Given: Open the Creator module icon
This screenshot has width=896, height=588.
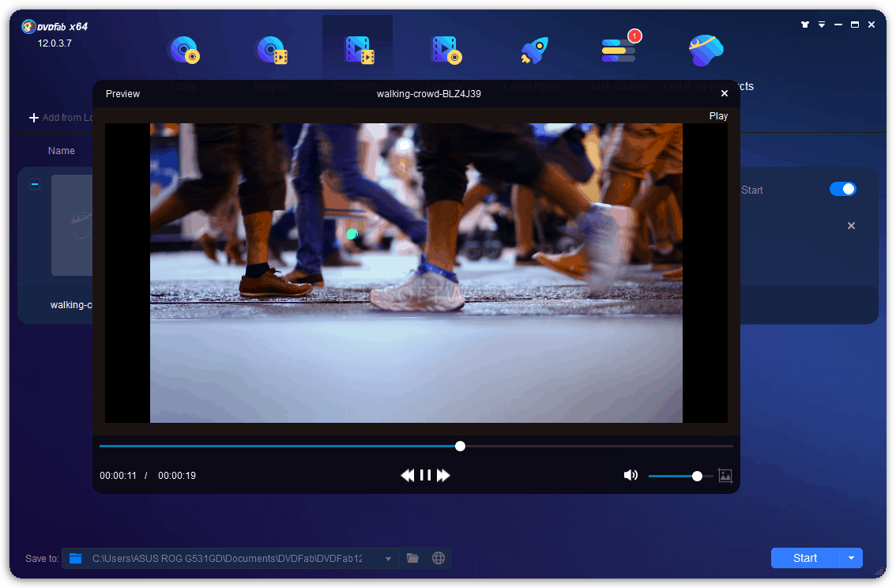Looking at the screenshot, I should tap(446, 50).
